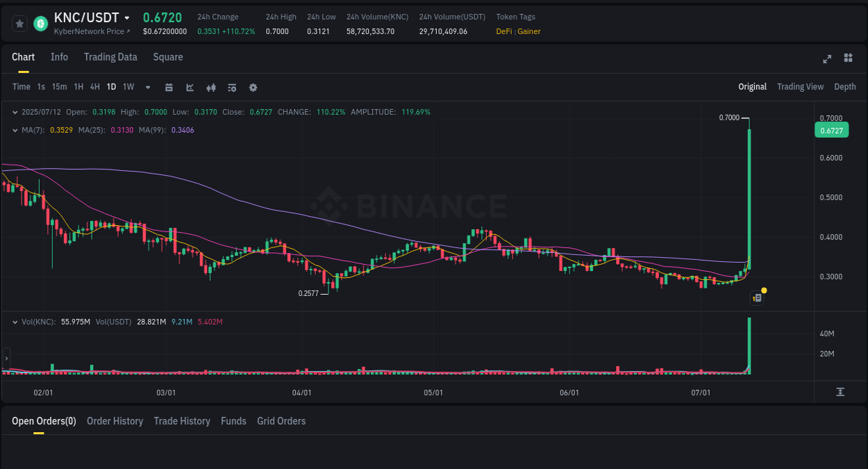Select the line chart style icon

tap(190, 87)
